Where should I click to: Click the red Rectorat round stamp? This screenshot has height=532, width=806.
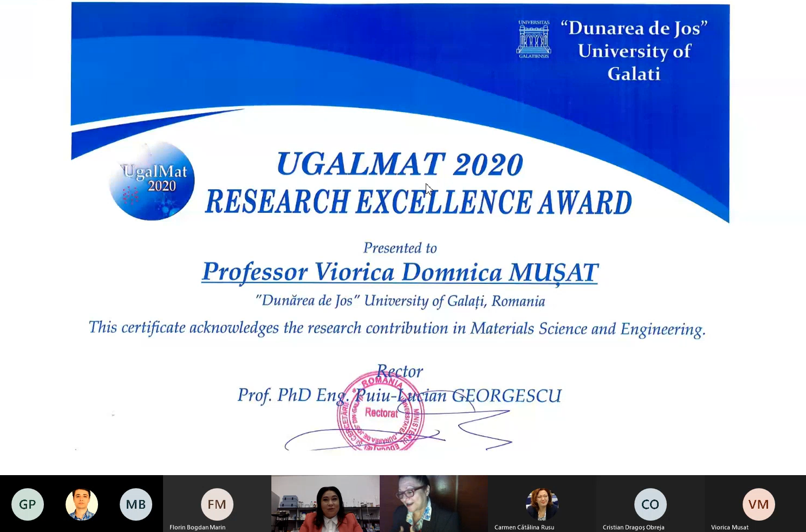click(x=381, y=412)
